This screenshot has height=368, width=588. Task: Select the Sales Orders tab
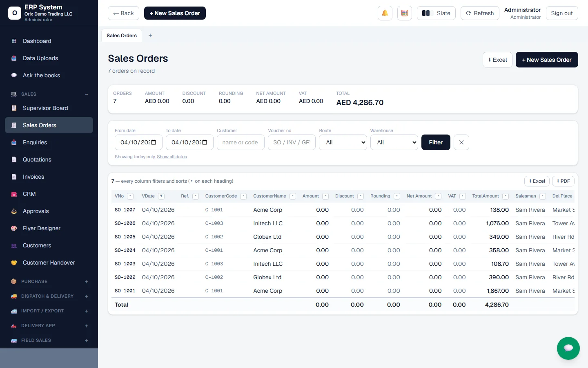(122, 36)
